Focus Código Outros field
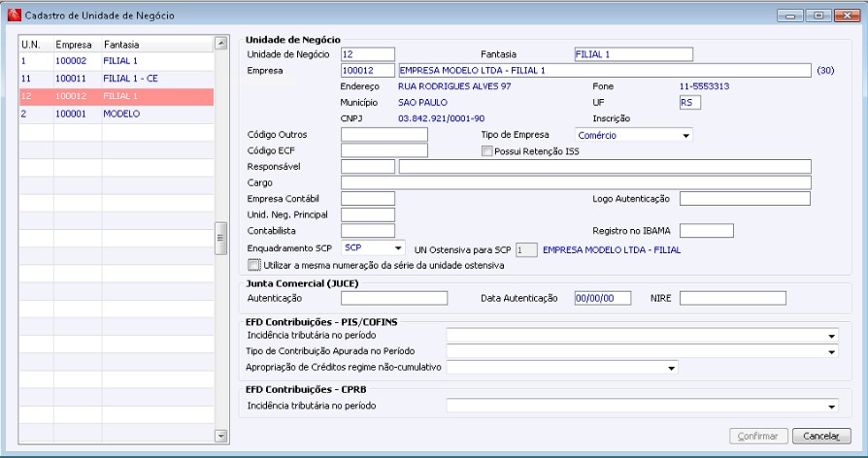Viewport: 868px width, 458px height. [x=384, y=135]
